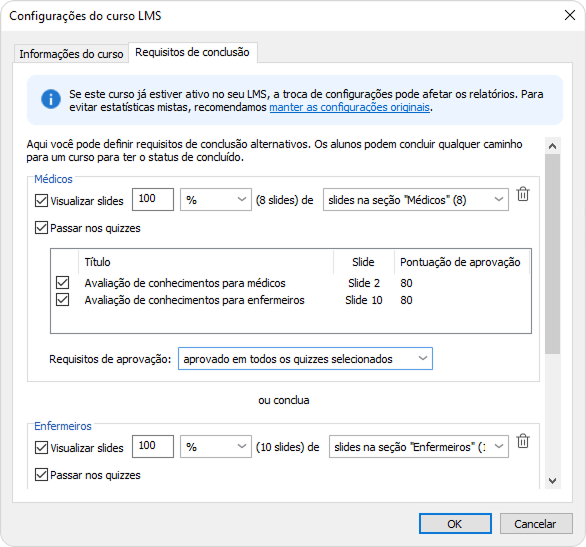Open the Médicos percent unit dropdown
This screenshot has height=547, width=586.
point(216,200)
